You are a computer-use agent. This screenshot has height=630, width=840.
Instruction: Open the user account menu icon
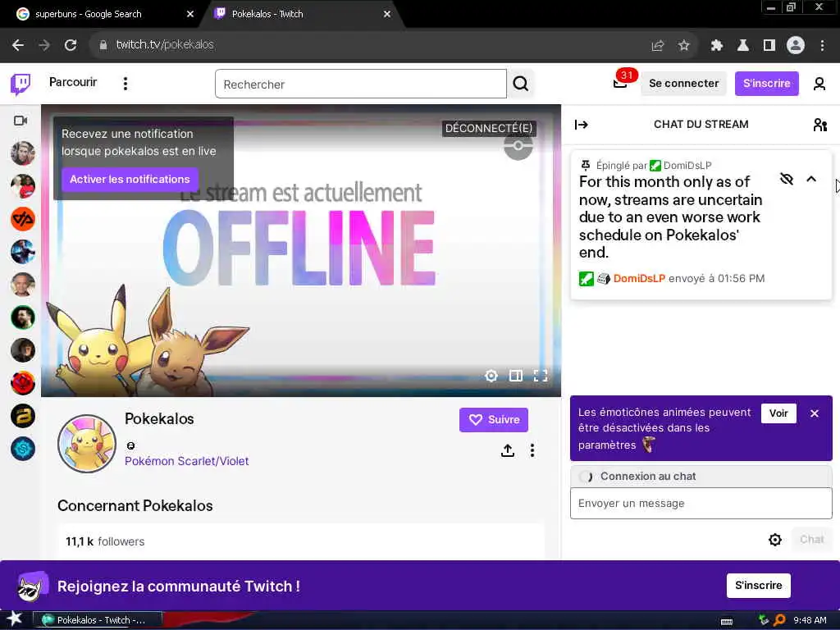[819, 84]
